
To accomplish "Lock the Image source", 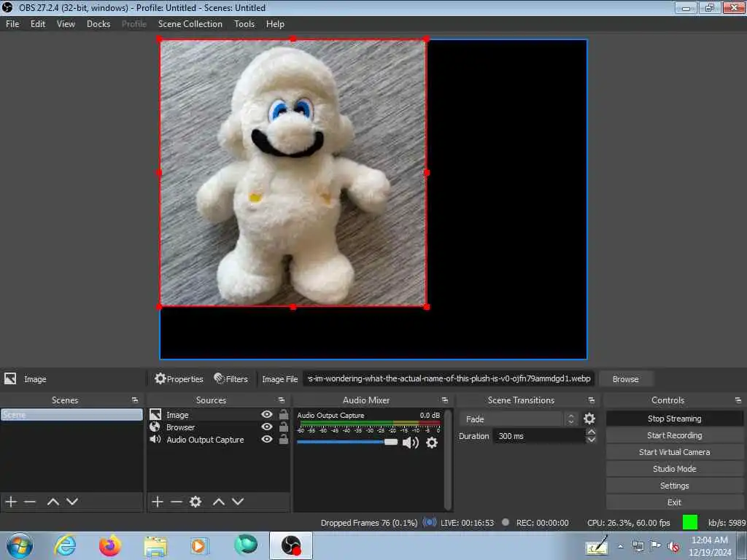I will (284, 414).
